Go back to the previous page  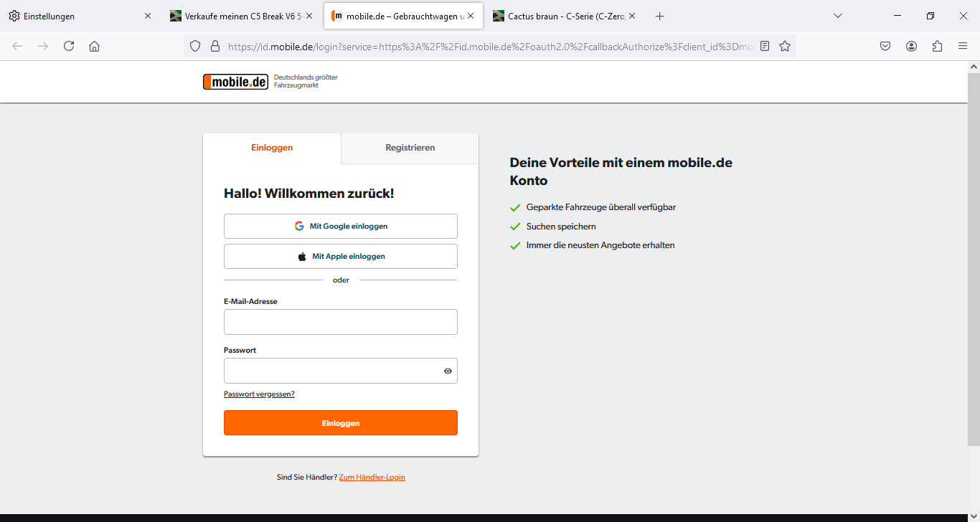[17, 46]
